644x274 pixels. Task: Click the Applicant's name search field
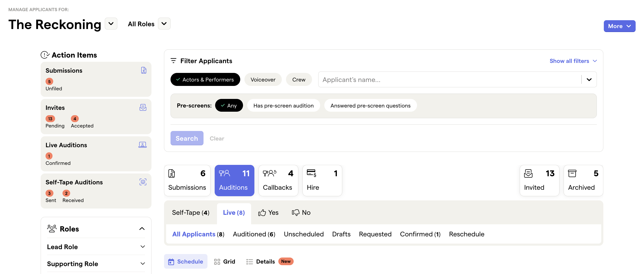pyautogui.click(x=450, y=80)
